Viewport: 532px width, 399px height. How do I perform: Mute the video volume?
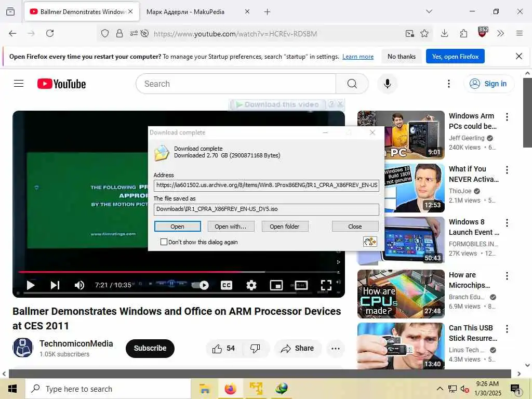coord(79,285)
